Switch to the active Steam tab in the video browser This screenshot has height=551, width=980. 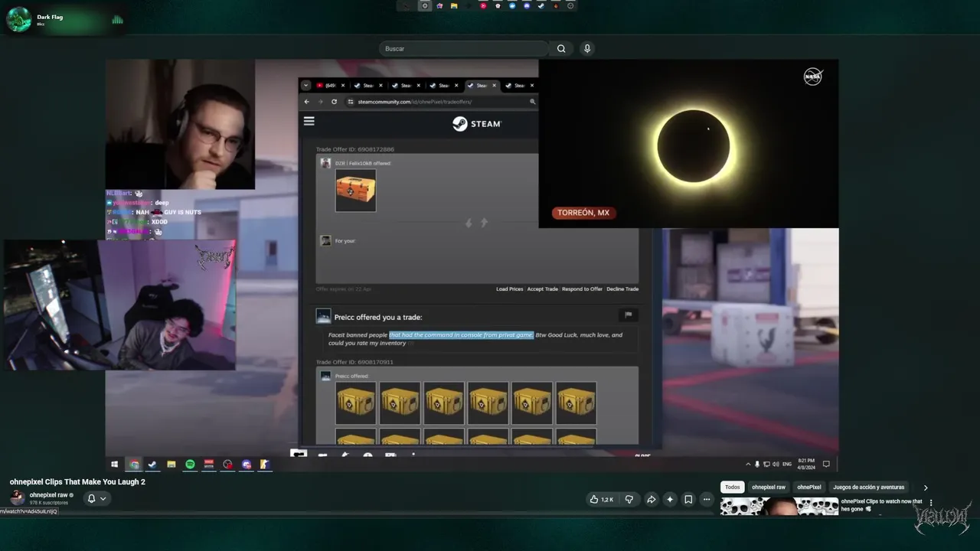coord(483,86)
